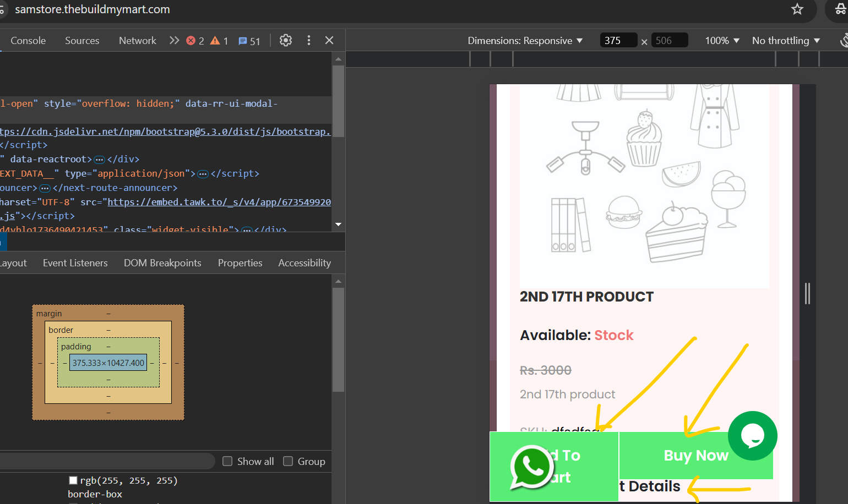Screen dimensions: 848x504
Task: Show more DevTools tabs chevron
Action: click(174, 40)
